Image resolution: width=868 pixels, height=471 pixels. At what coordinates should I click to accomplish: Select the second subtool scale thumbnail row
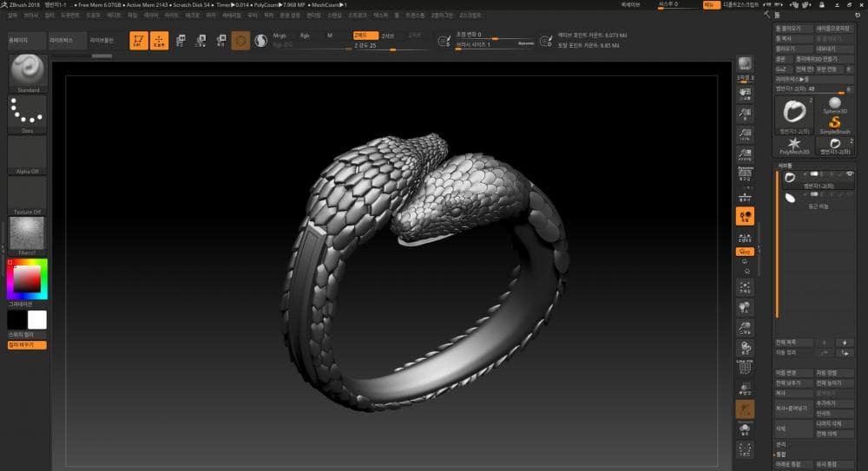817,200
